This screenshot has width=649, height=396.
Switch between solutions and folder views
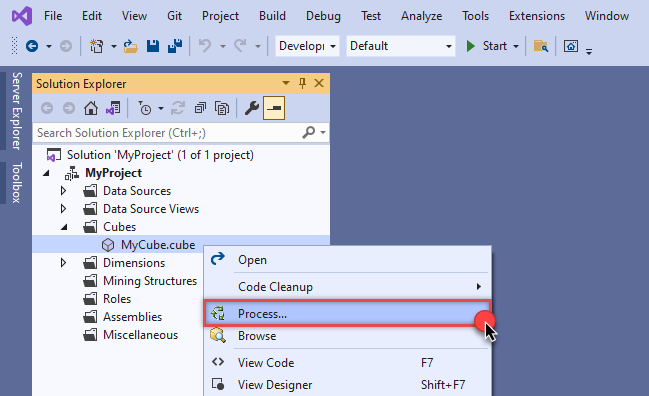point(113,108)
